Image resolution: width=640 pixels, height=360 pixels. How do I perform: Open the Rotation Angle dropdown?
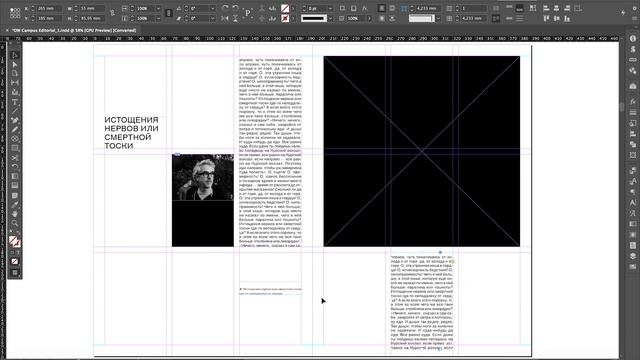[x=212, y=8]
